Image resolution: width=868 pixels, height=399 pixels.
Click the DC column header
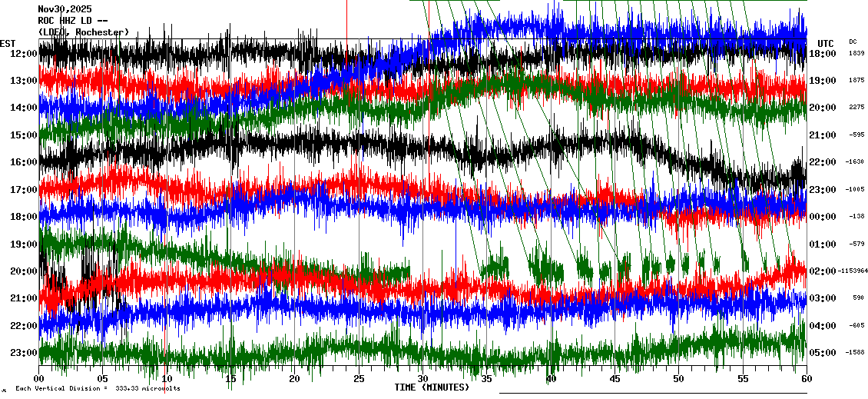click(853, 42)
